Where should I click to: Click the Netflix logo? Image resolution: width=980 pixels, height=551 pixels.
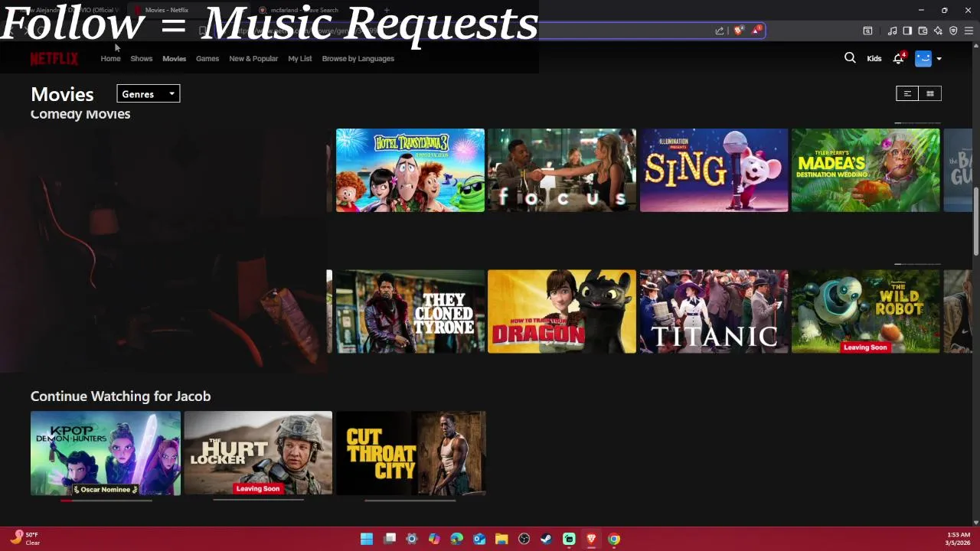point(54,59)
